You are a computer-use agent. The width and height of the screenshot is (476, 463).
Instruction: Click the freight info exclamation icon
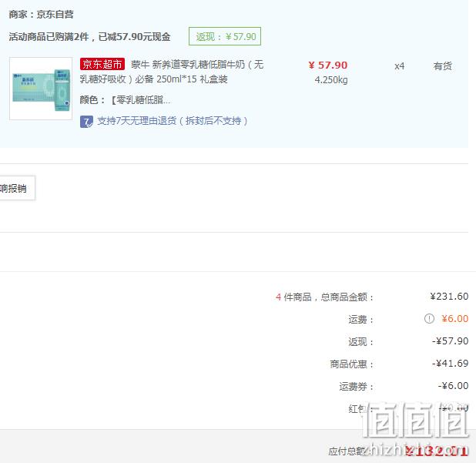click(x=429, y=318)
